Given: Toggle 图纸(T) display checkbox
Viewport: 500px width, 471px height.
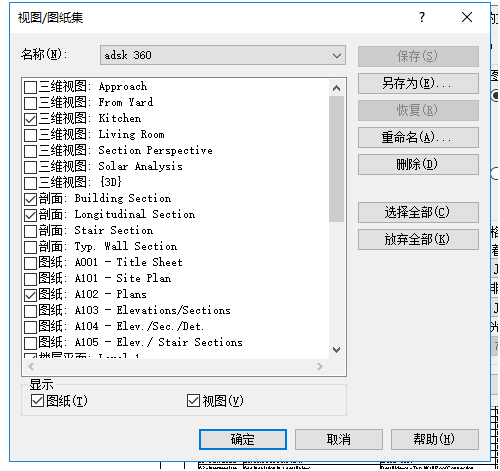Looking at the screenshot, I should click(37, 401).
